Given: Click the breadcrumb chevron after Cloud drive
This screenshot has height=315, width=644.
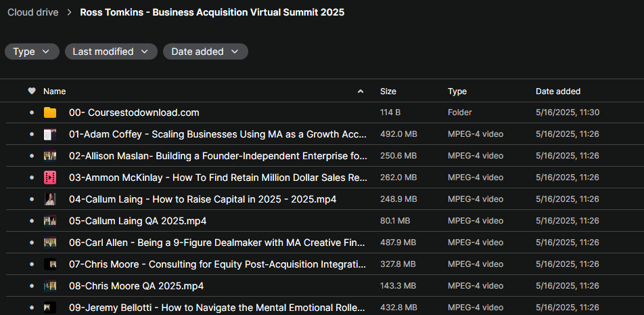Looking at the screenshot, I should (x=70, y=12).
